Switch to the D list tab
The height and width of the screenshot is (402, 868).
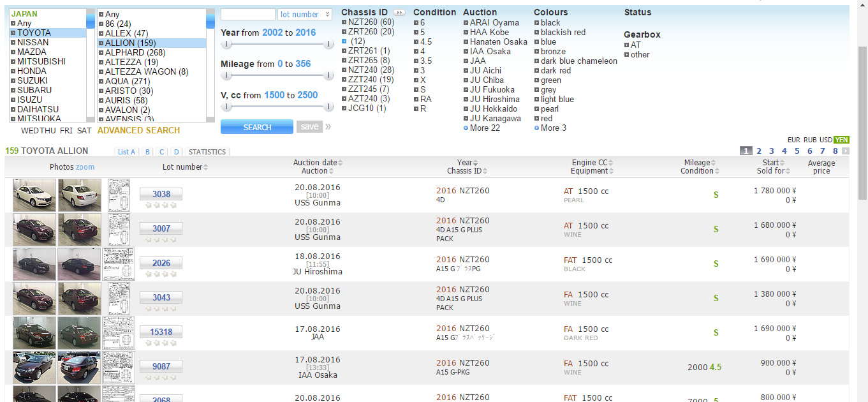[176, 152]
